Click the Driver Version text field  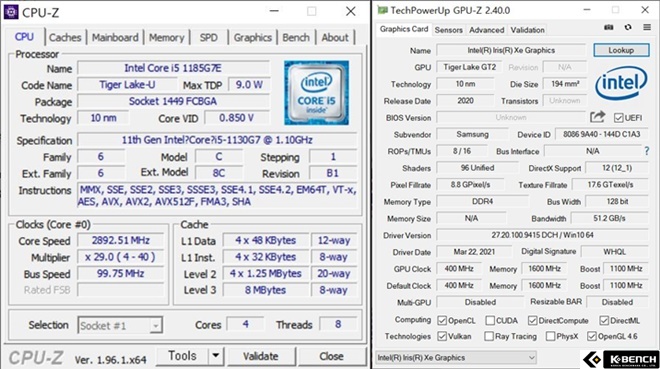coord(542,235)
